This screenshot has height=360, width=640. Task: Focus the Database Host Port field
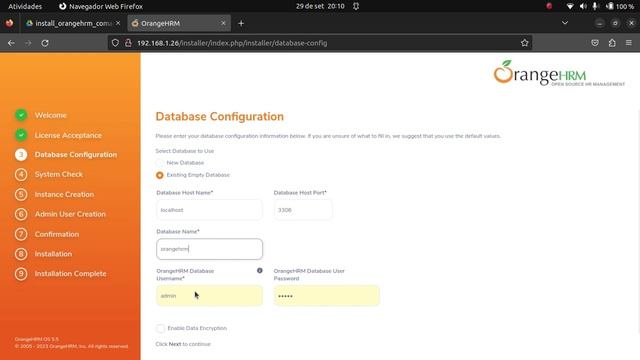(x=303, y=210)
